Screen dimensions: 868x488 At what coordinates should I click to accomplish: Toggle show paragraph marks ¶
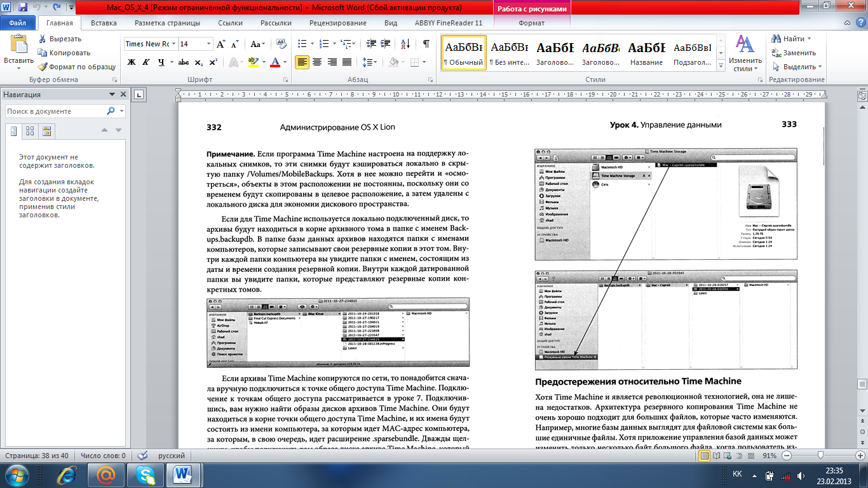426,44
